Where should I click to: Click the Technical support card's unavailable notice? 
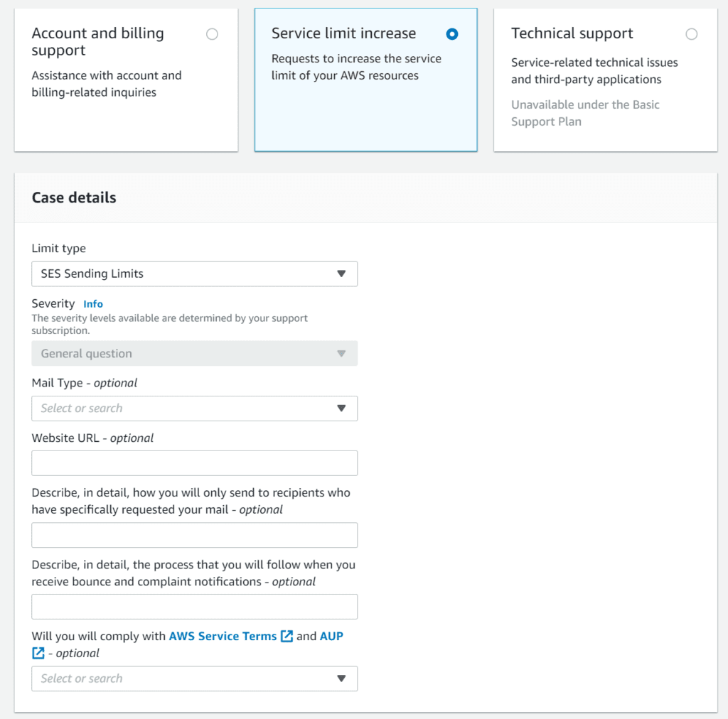(x=585, y=113)
